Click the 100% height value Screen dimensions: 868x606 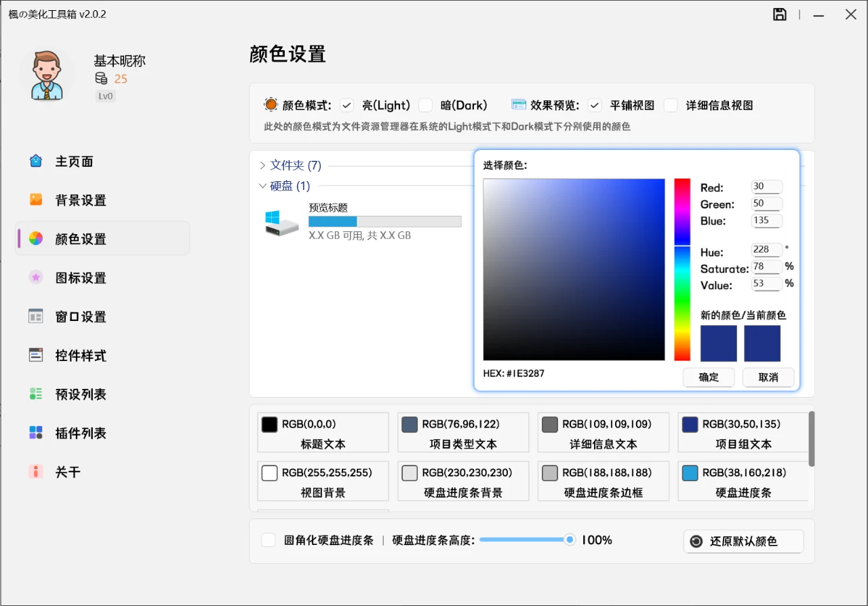click(x=597, y=540)
